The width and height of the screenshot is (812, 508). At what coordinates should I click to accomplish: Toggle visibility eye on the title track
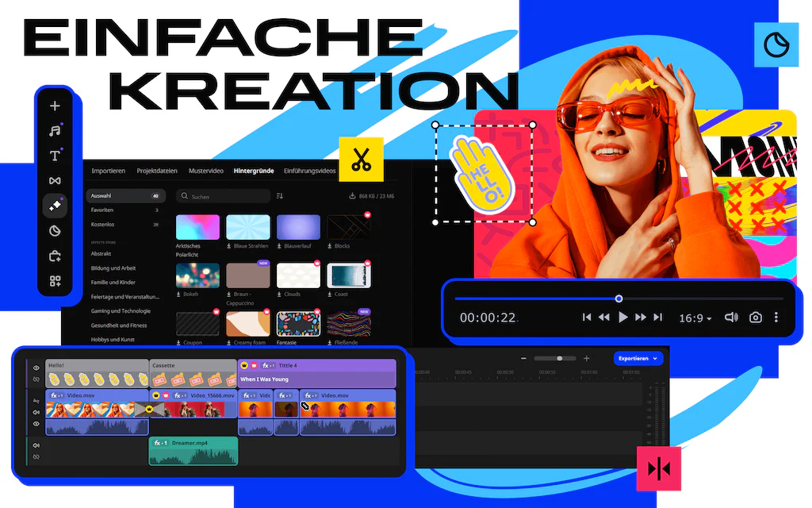click(36, 368)
